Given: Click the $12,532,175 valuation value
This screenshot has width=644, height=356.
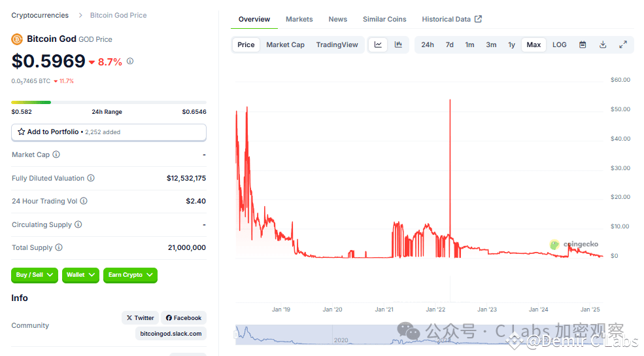Looking at the screenshot, I should [x=186, y=178].
